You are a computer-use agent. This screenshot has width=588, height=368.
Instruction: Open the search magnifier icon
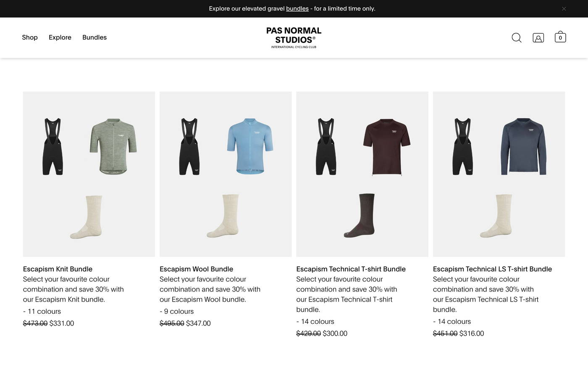click(x=517, y=38)
